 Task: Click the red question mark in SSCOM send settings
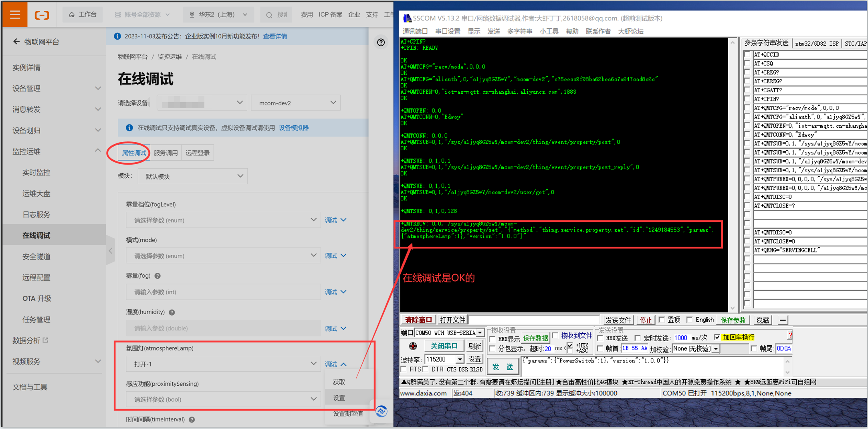point(790,335)
